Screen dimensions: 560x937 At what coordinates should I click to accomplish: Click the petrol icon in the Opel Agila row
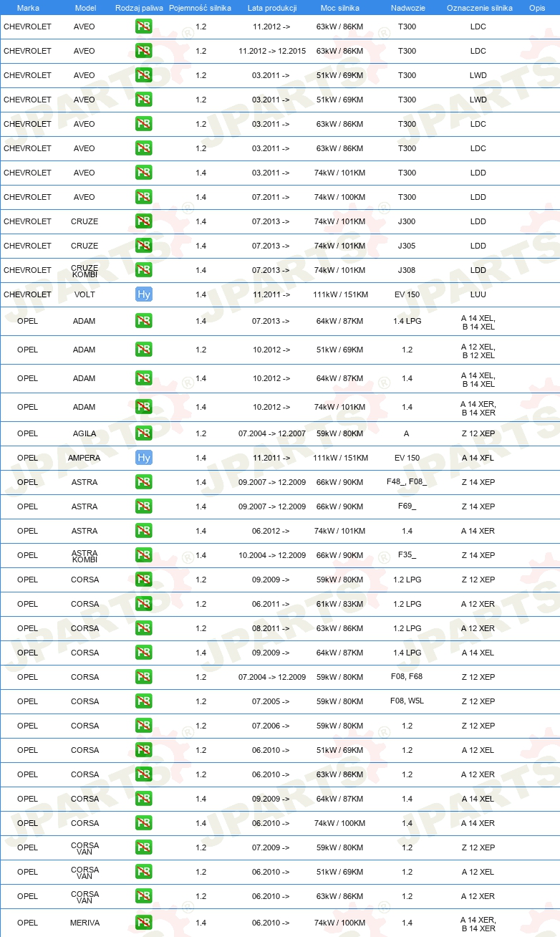point(144,433)
